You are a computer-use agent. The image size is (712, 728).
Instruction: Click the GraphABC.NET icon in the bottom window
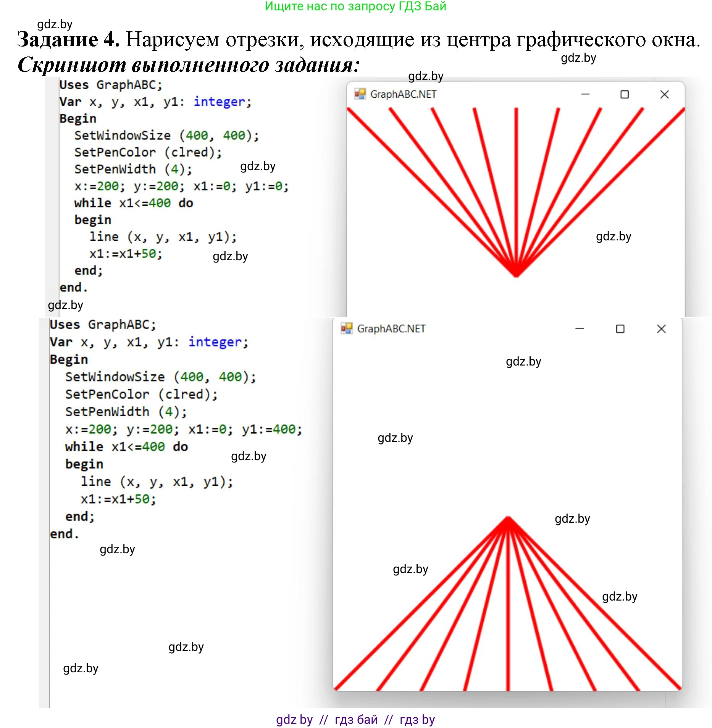point(347,329)
